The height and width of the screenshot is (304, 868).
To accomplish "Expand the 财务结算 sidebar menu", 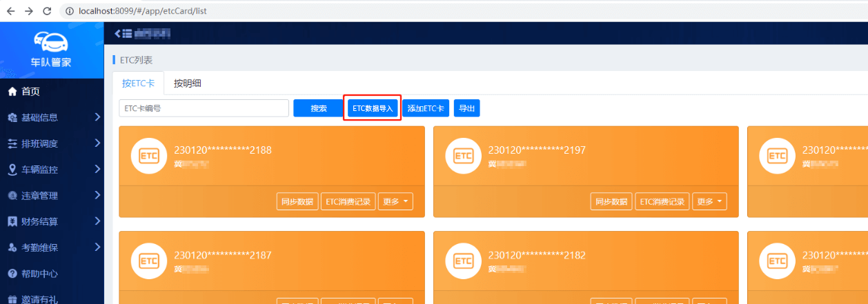I will 52,221.
